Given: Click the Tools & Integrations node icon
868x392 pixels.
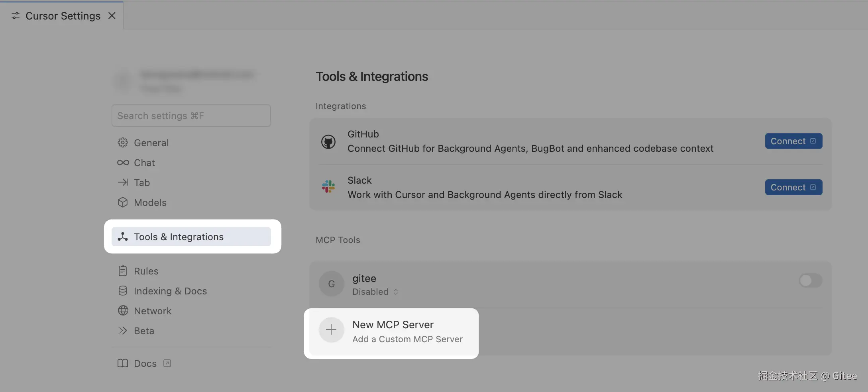Looking at the screenshot, I should pyautogui.click(x=123, y=237).
